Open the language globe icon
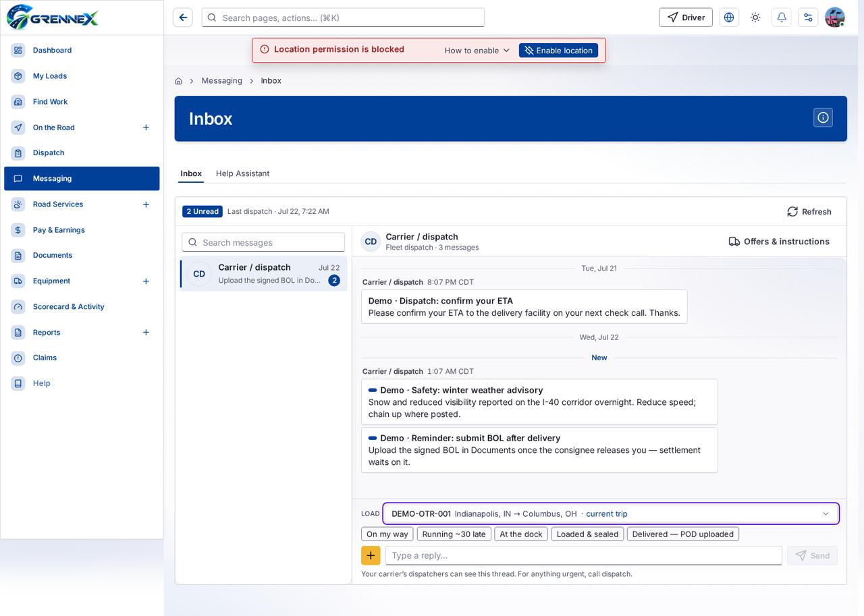The width and height of the screenshot is (864, 616). coord(729,18)
